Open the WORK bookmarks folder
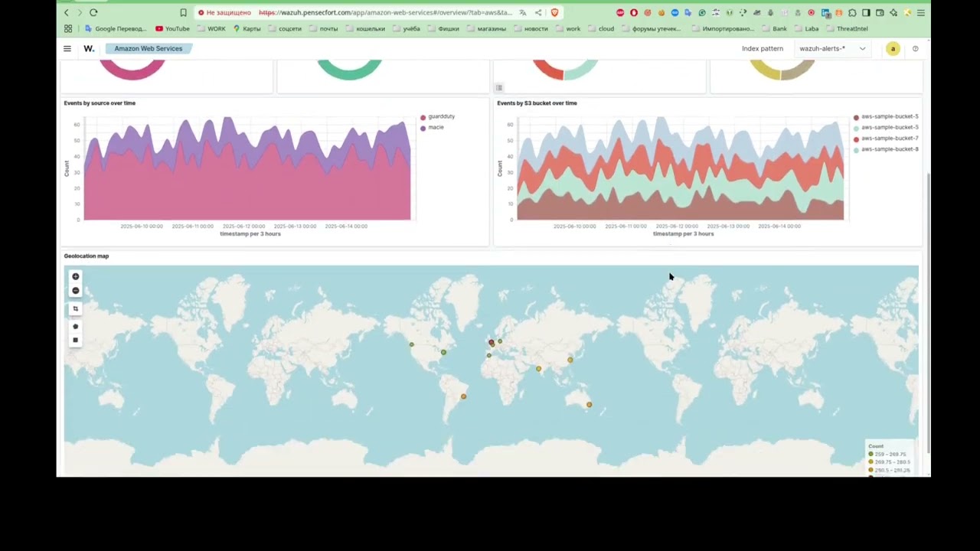The height and width of the screenshot is (551, 980). coord(211,28)
